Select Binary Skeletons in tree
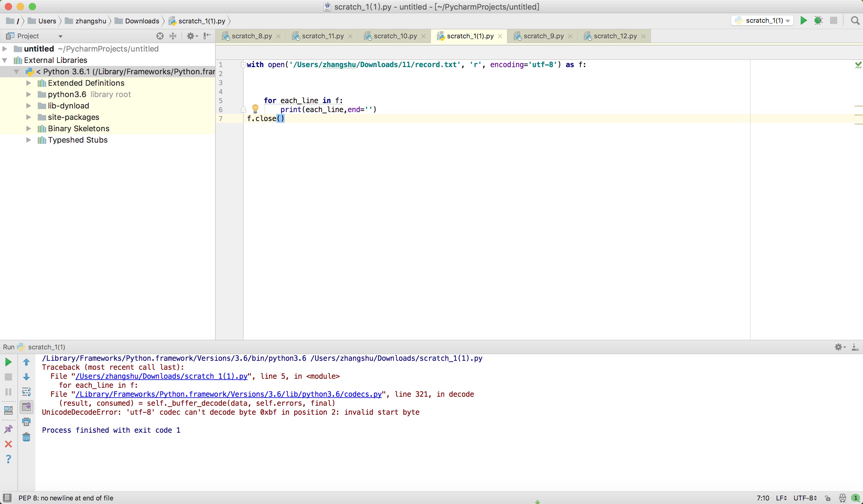The width and height of the screenshot is (863, 504). point(79,128)
